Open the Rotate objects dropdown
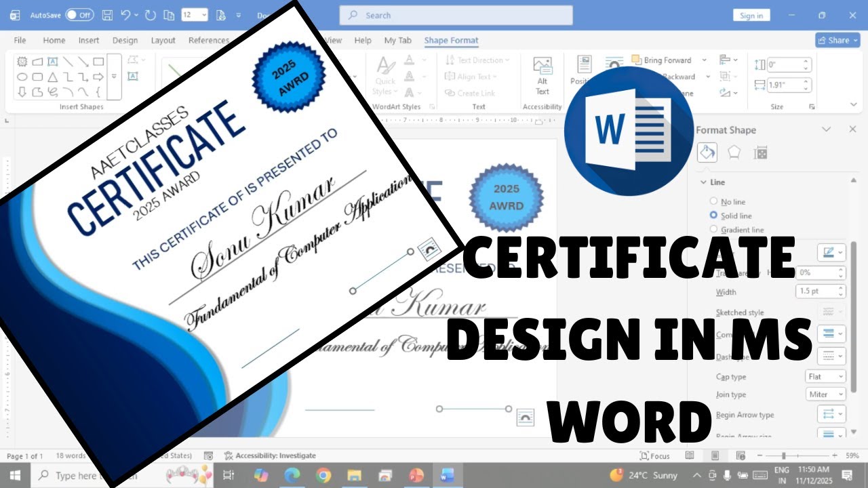Viewport: 868px width, 488px height. (728, 93)
